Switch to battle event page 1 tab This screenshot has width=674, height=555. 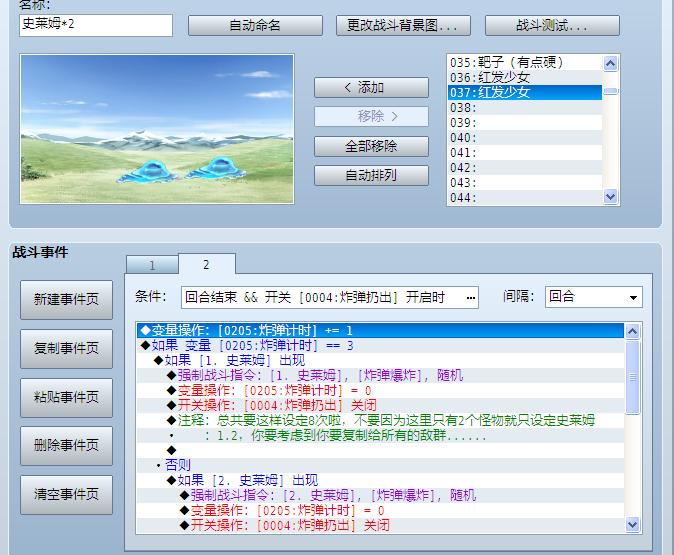click(152, 265)
